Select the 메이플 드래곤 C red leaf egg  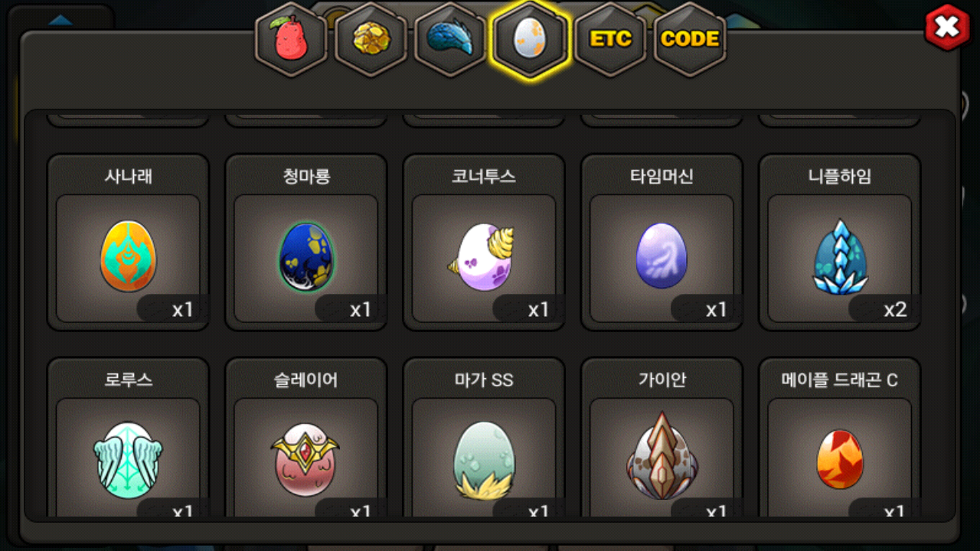coord(840,457)
